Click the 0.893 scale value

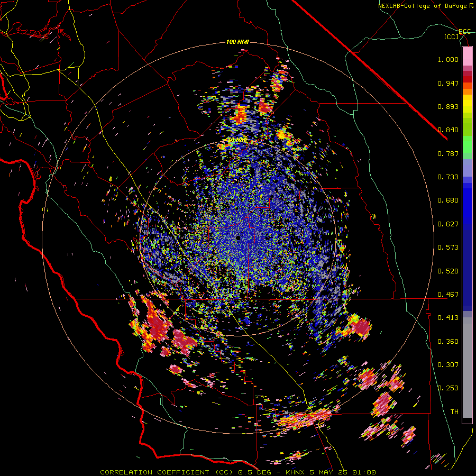448,106
